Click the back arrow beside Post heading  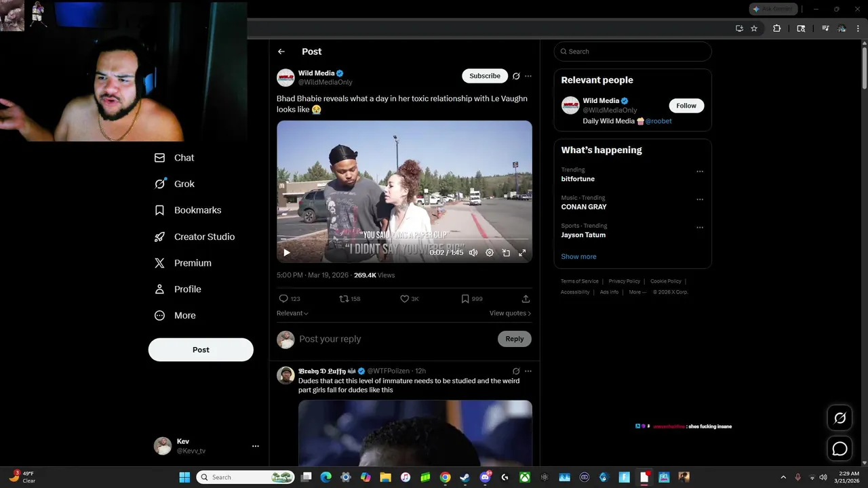click(x=281, y=52)
